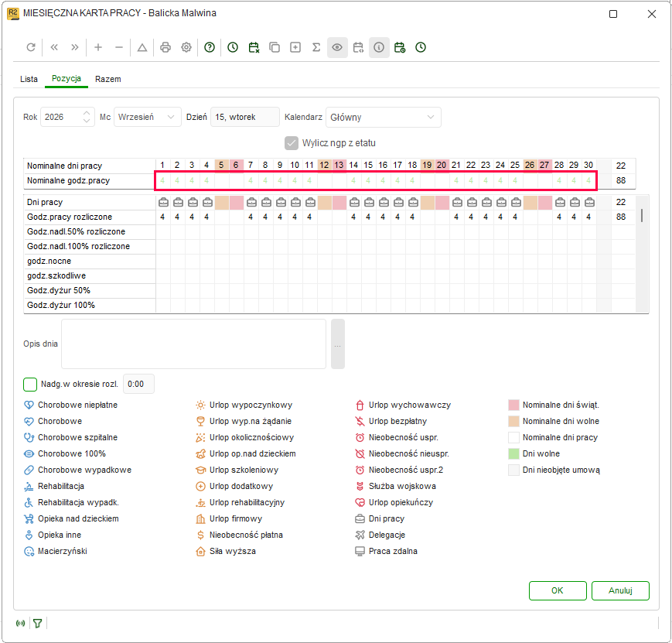Click the overtime time field showing 0:00
The width and height of the screenshot is (672, 643).
[138, 385]
